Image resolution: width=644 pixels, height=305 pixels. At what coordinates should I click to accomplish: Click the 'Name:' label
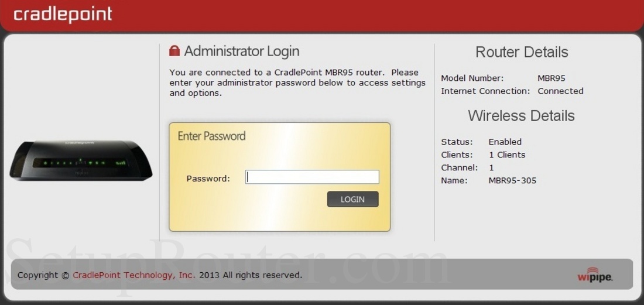(x=454, y=180)
